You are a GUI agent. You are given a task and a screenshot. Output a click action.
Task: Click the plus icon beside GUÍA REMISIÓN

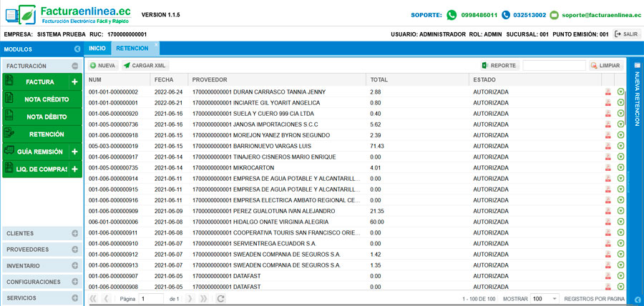(x=74, y=152)
